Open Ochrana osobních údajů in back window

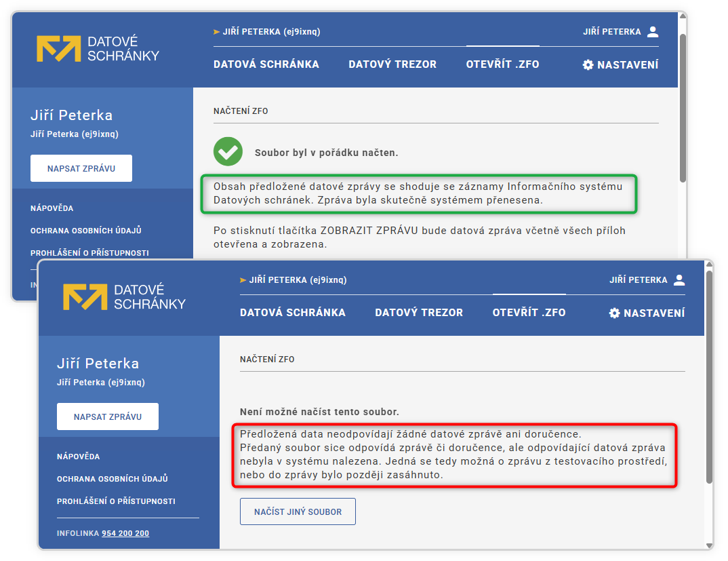click(x=86, y=231)
